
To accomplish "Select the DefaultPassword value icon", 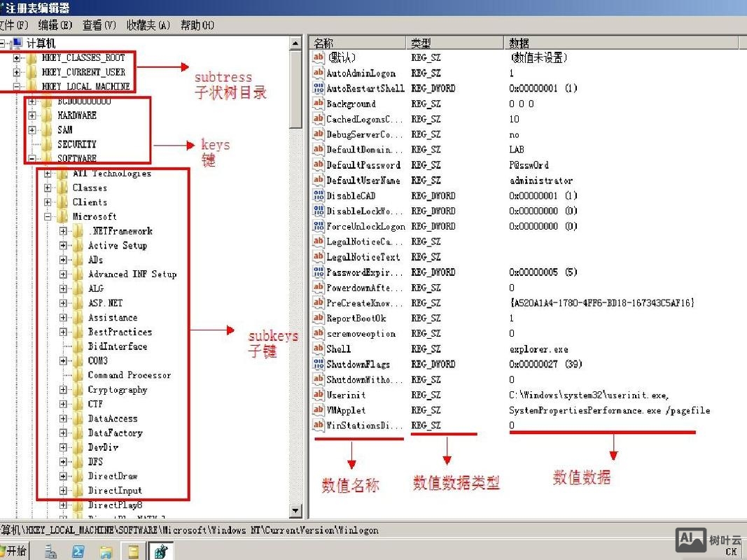I will 318,165.
